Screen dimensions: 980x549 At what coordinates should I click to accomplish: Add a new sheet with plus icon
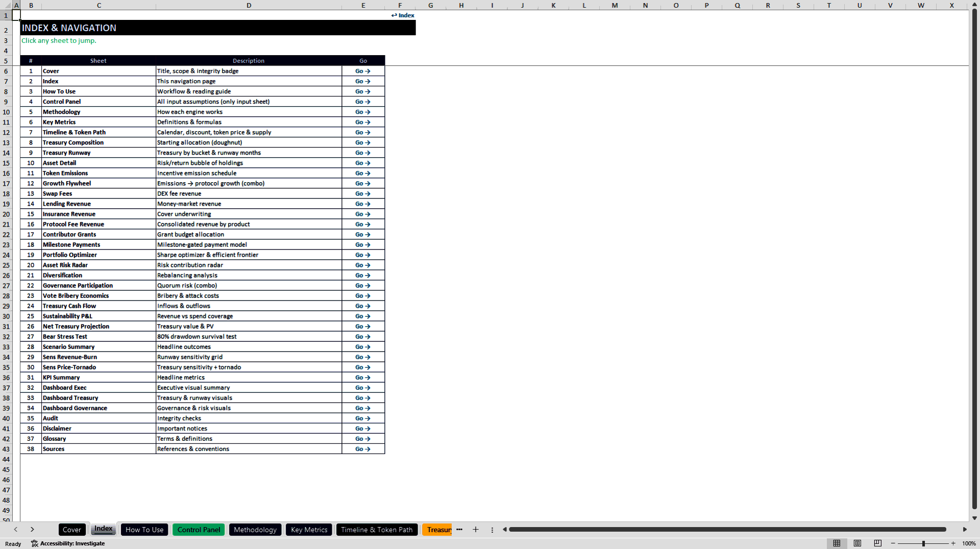476,530
